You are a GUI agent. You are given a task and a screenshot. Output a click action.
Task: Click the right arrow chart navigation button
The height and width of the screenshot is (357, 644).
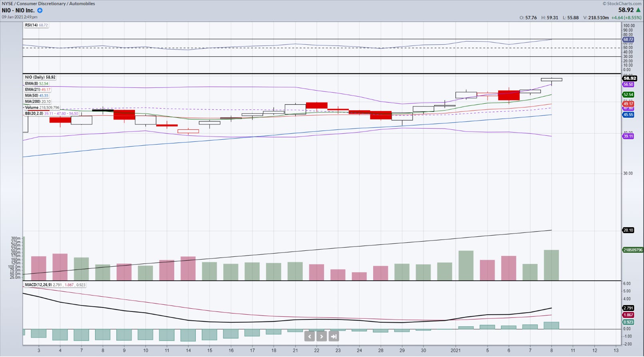click(x=322, y=337)
